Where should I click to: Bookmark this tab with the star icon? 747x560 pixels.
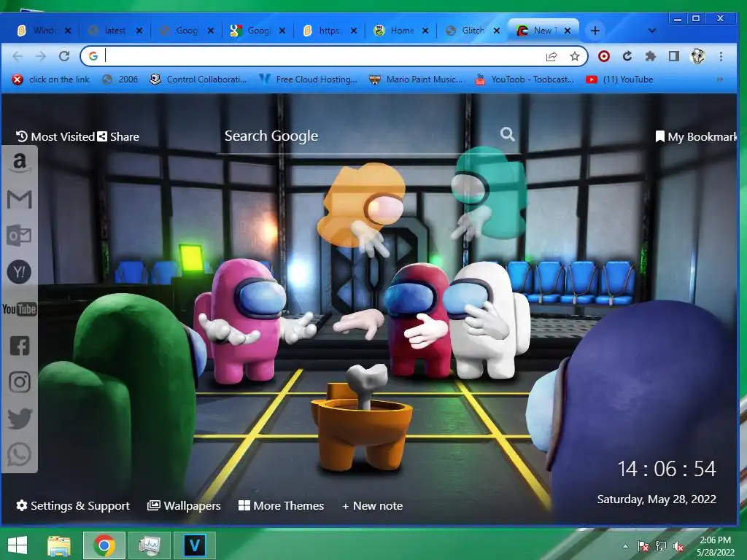(x=575, y=56)
